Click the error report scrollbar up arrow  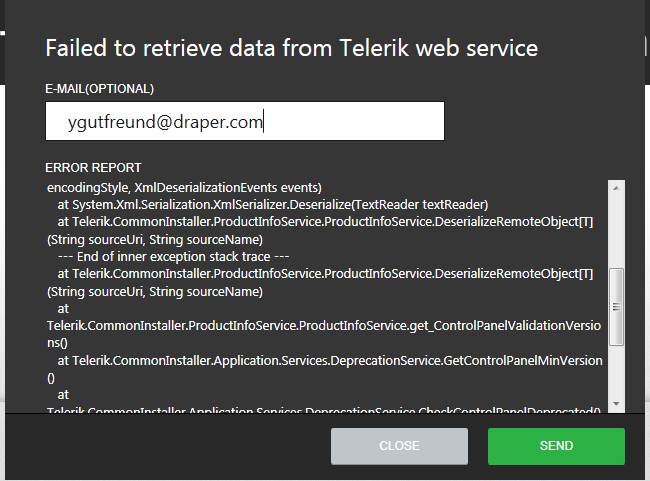coord(616,187)
